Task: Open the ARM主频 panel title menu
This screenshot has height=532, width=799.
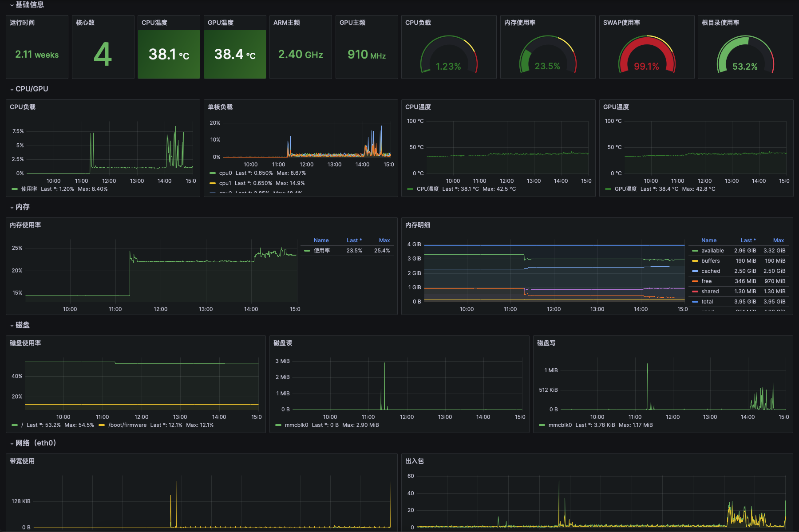Action: coord(287,23)
